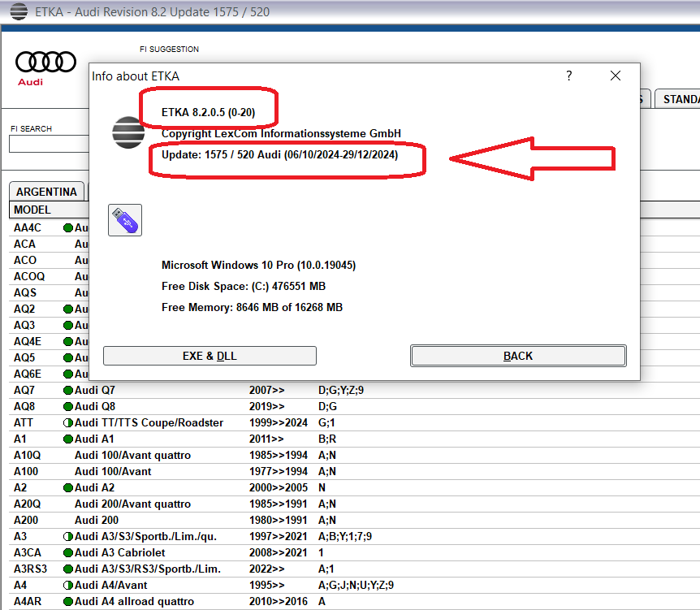Click the Update: 1575 / 520 Audi line
Image resolution: width=700 pixels, height=610 pixels.
[x=280, y=154]
